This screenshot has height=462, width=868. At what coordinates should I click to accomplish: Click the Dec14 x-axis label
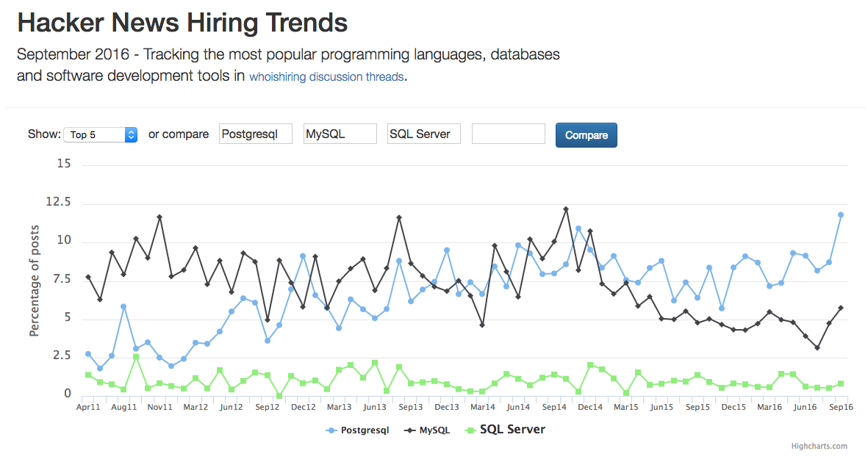589,407
